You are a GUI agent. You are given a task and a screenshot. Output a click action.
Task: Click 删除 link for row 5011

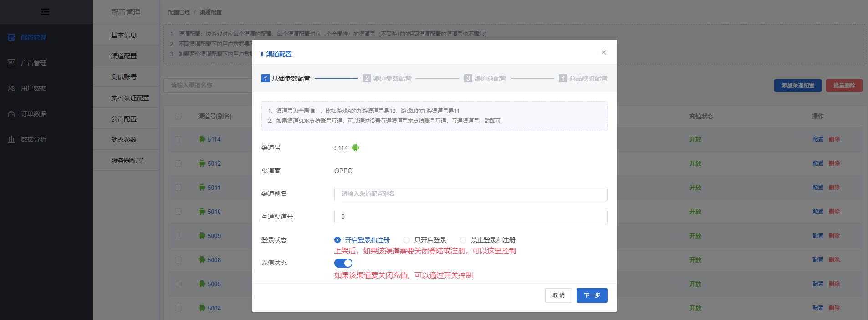(x=834, y=188)
